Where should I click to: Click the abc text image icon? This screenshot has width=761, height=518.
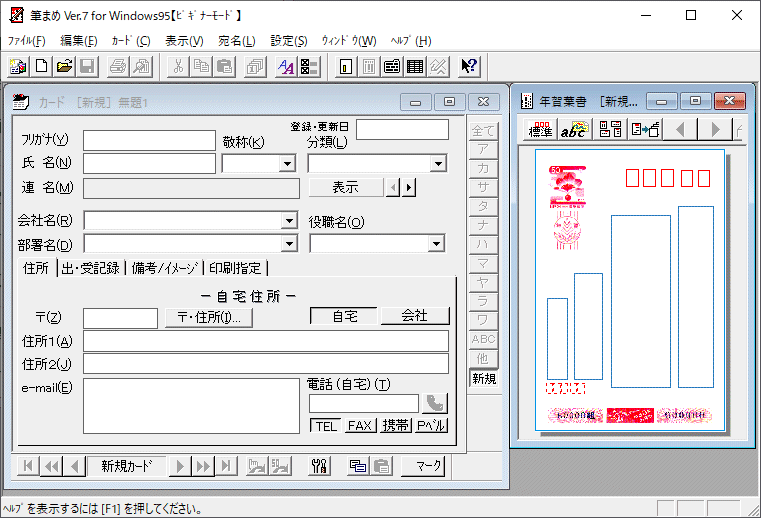point(574,130)
